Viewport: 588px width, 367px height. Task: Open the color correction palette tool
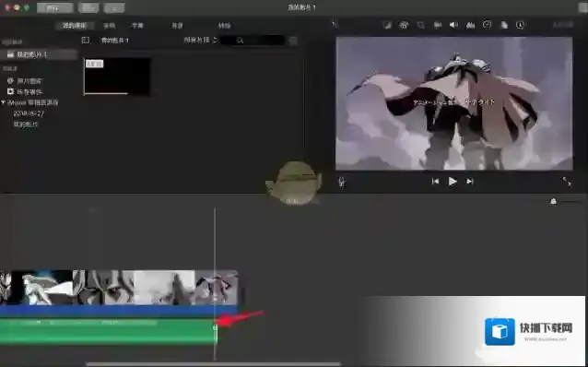coord(404,25)
